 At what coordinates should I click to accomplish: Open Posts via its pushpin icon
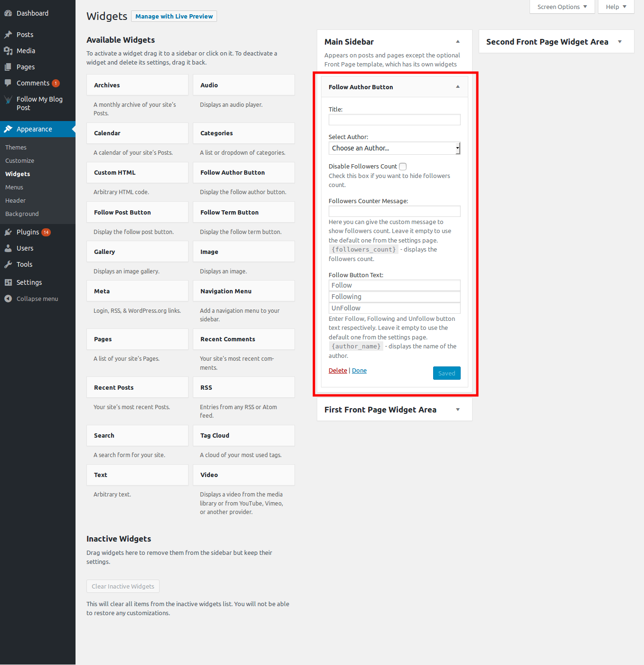coord(8,35)
